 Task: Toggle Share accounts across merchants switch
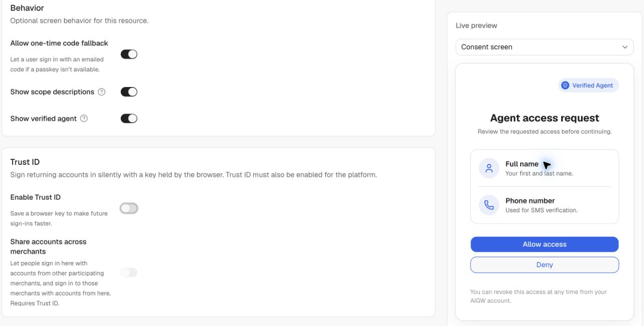pyautogui.click(x=129, y=273)
